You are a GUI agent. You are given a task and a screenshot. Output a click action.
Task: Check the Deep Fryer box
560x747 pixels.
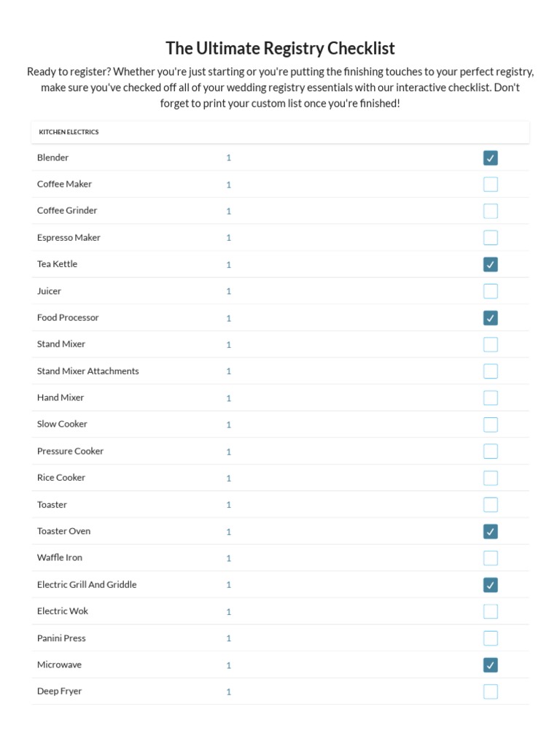pos(491,692)
